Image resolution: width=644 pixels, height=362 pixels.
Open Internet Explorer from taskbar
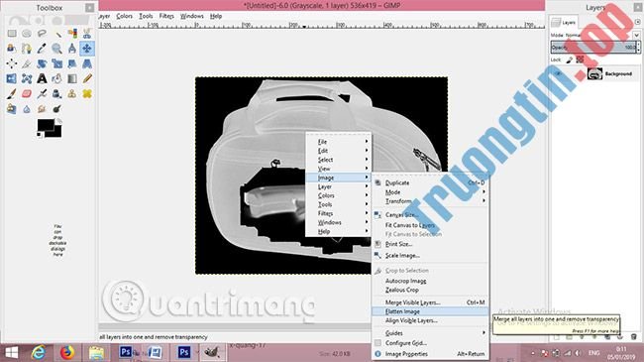coord(39,352)
